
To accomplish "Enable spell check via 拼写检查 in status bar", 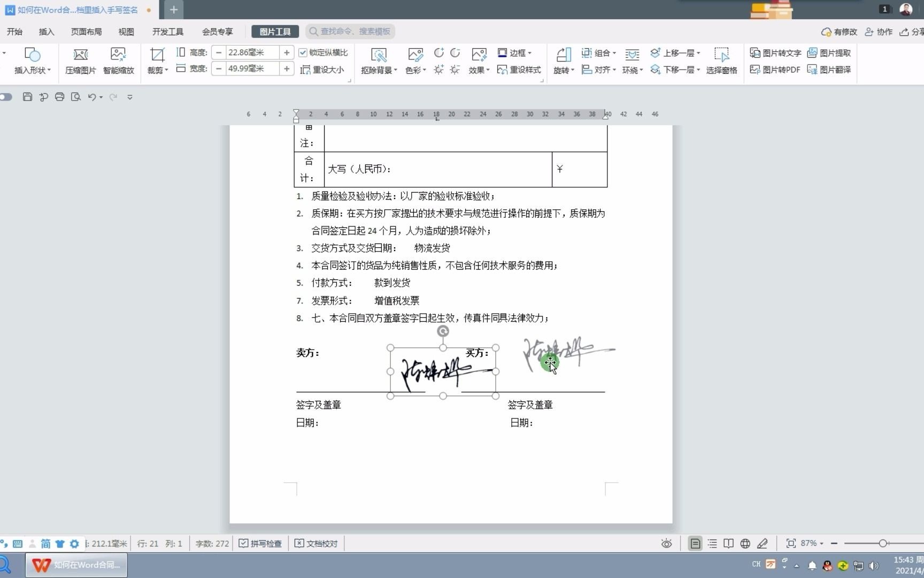I will click(x=260, y=543).
